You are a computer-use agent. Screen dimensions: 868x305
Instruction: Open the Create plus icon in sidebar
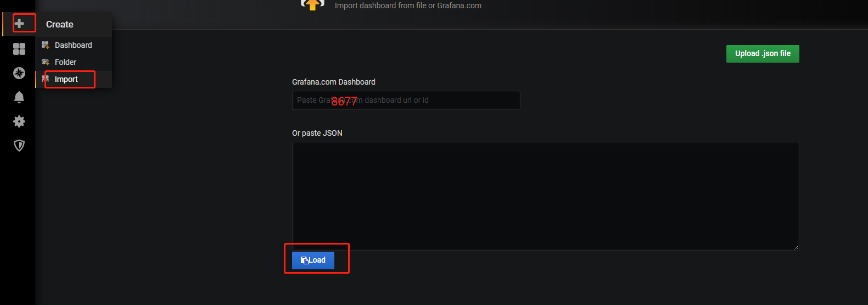click(19, 24)
